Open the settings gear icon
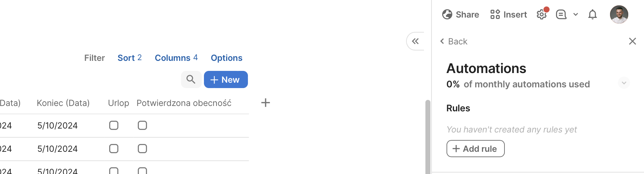Image resolution: width=644 pixels, height=174 pixels. coord(542,15)
